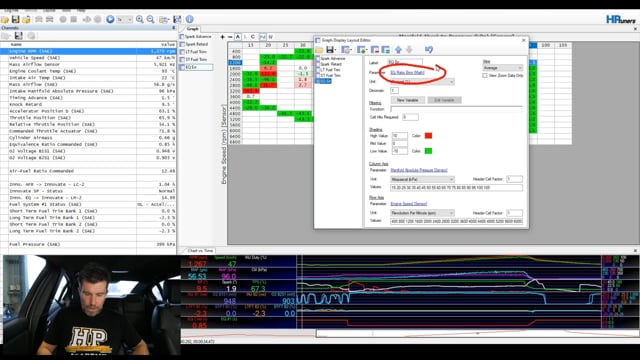
Task: Open log file from main toolbar
Action: pyautogui.click(x=5, y=19)
